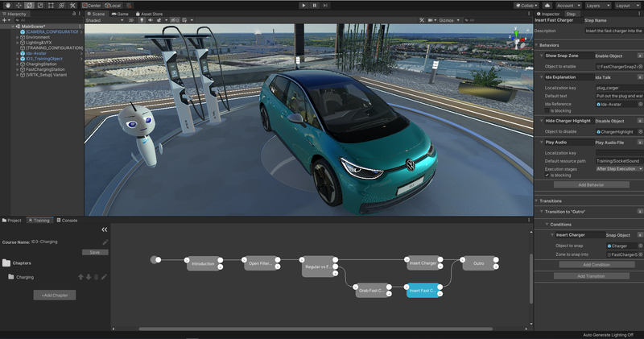This screenshot has width=644, height=339.
Task: Uncheck Is blocking under Play Audio
Action: [x=547, y=175]
